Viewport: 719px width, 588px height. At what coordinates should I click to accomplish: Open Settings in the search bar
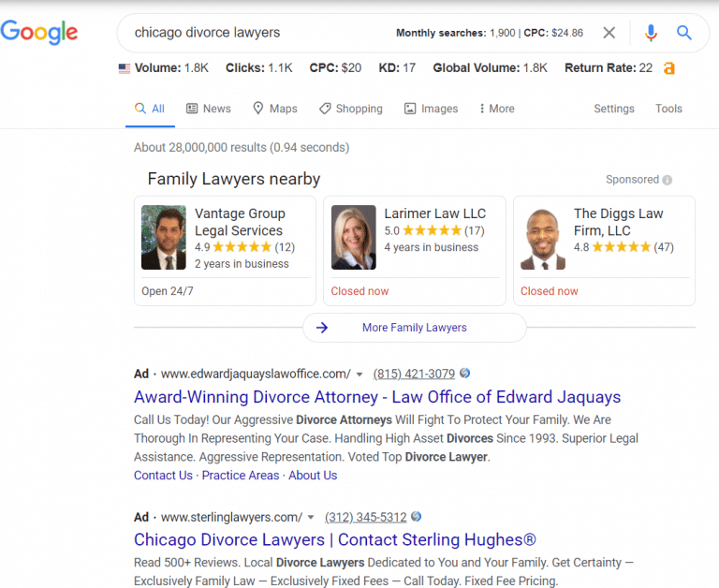(614, 109)
